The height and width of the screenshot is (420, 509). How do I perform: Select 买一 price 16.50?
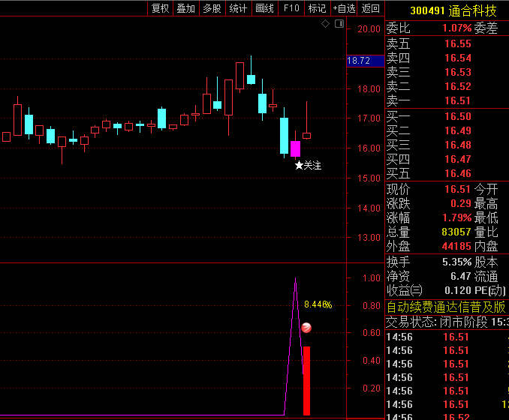click(458, 116)
